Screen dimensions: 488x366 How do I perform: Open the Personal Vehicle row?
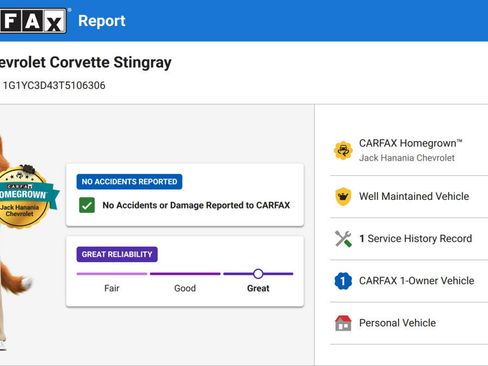pos(409,323)
